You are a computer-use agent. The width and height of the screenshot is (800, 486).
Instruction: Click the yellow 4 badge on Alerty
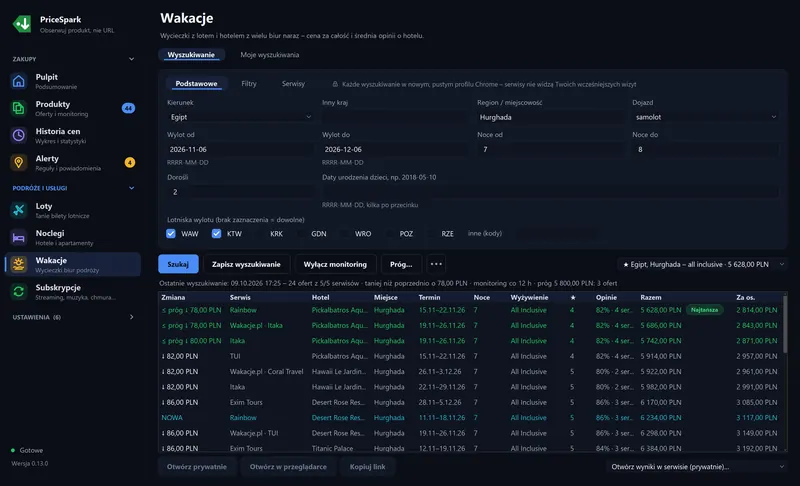pos(130,163)
